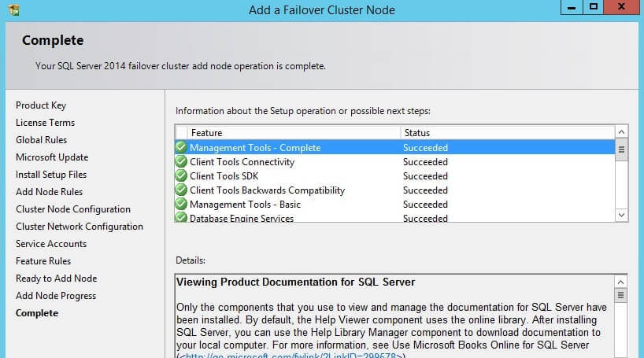Select the Database Engine Services row

tap(394, 217)
